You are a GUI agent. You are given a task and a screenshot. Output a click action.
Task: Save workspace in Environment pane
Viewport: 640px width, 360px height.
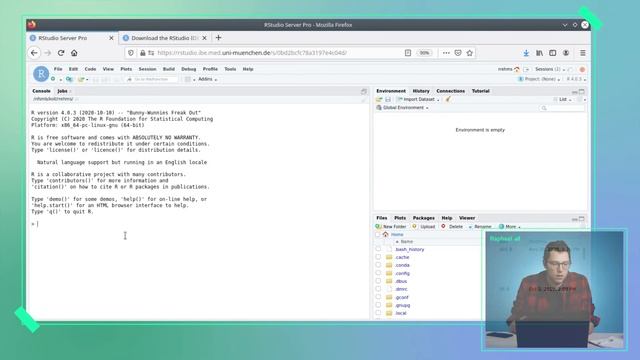(388, 99)
